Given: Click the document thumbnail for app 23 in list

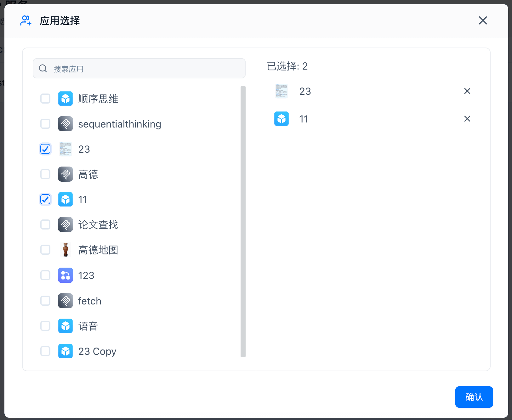Looking at the screenshot, I should [65, 149].
